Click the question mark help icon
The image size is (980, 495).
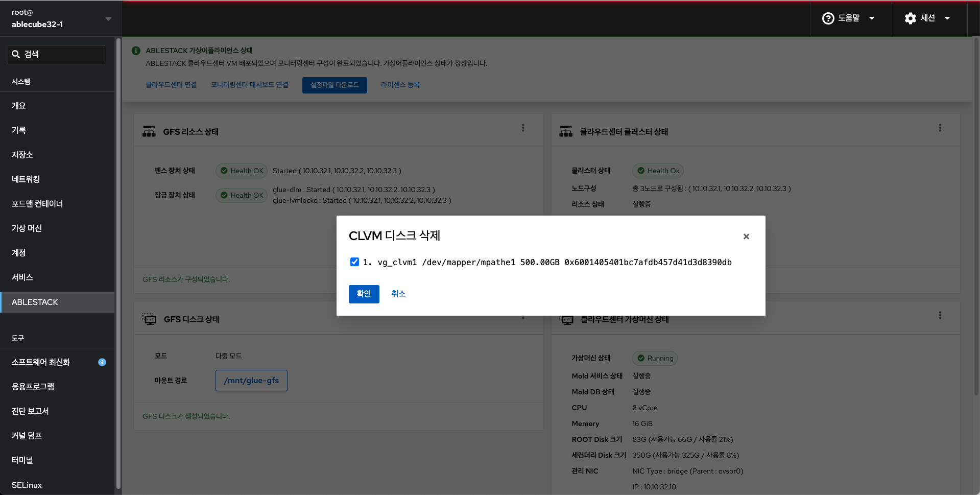[828, 18]
